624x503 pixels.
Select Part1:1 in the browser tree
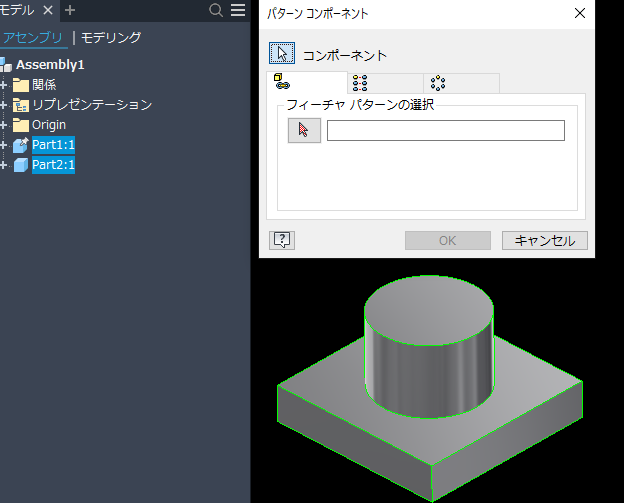point(53,144)
